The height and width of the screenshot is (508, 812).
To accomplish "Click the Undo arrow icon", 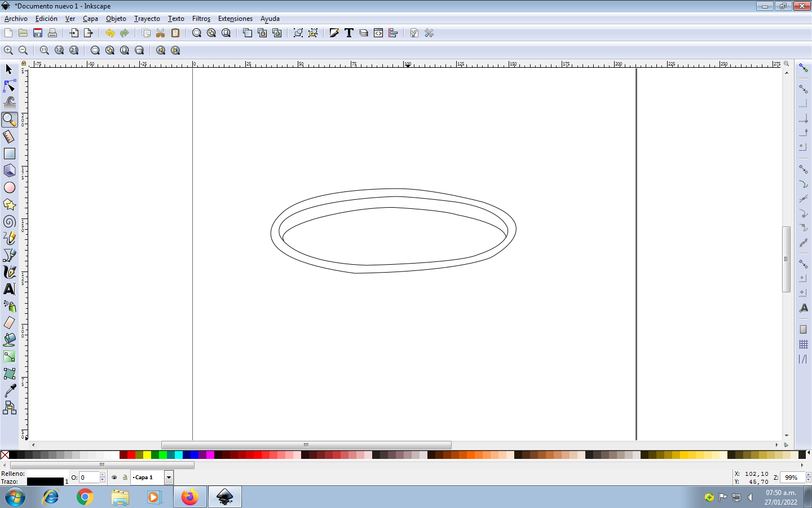I will coord(109,33).
